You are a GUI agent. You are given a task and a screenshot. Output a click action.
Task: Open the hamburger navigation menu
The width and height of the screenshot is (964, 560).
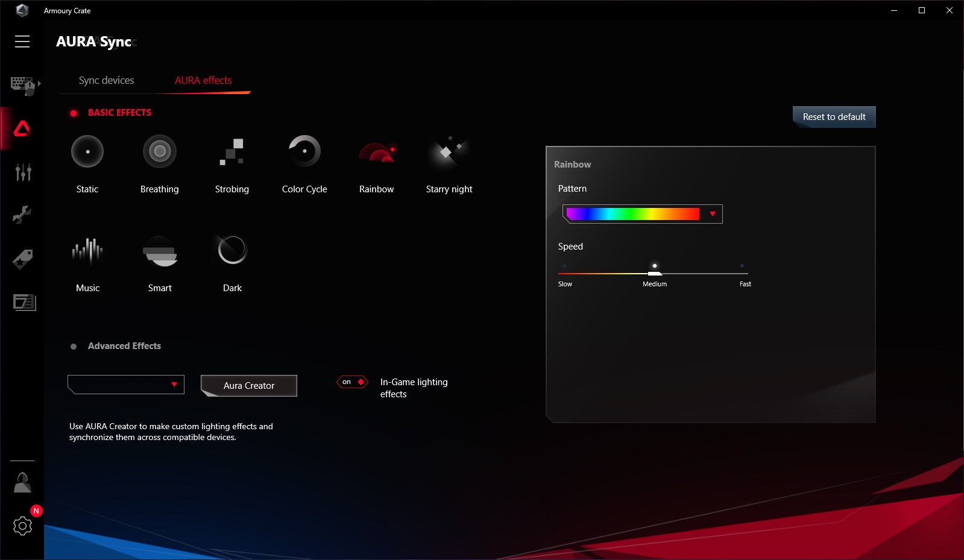pyautogui.click(x=22, y=41)
